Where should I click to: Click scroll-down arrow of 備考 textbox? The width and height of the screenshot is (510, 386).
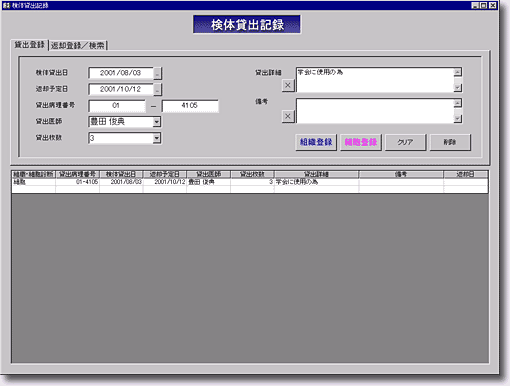[458, 118]
